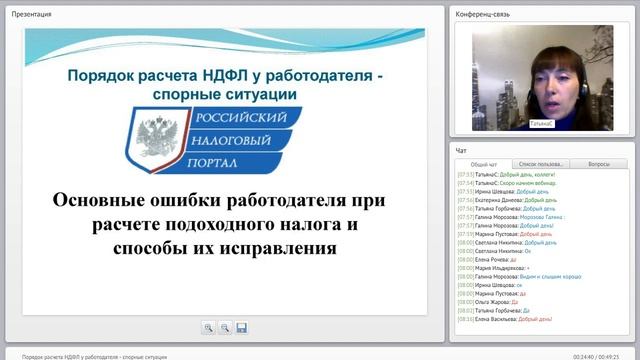Viewport: 640px width, 360px height.
Task: Select Елена Васильева's 'Добрый день' message
Action: (x=505, y=319)
